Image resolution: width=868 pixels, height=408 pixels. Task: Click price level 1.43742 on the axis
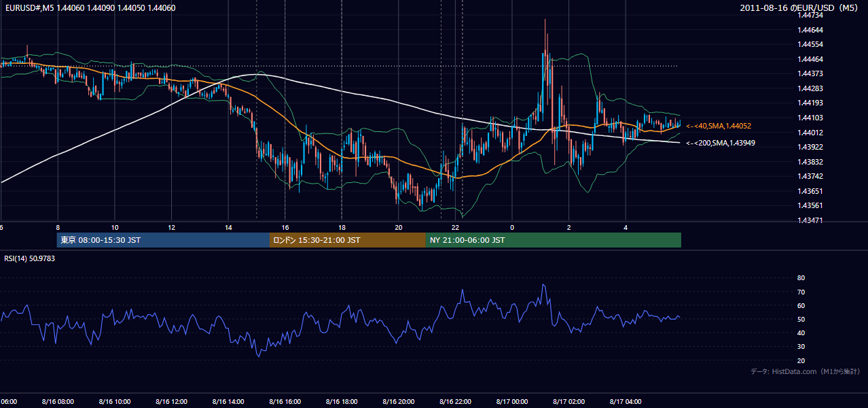[810, 176]
